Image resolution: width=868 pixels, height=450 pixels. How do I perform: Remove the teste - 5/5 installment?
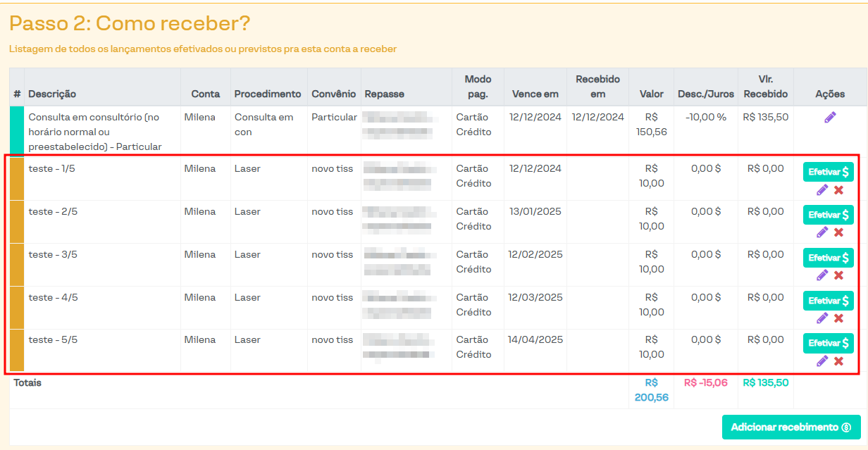838,361
